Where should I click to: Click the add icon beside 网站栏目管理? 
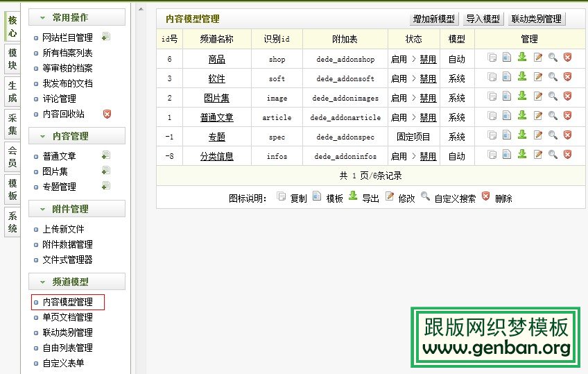106,37
